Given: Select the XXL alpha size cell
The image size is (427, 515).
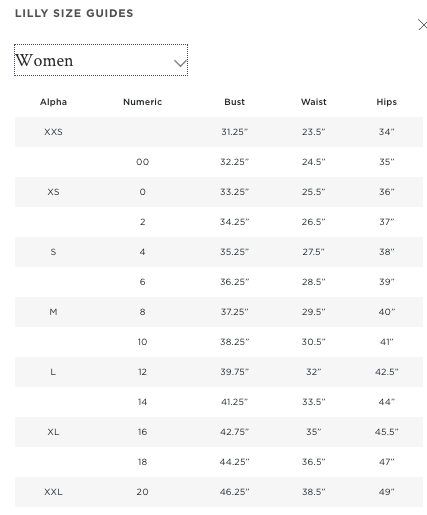Looking at the screenshot, I should 53,492.
